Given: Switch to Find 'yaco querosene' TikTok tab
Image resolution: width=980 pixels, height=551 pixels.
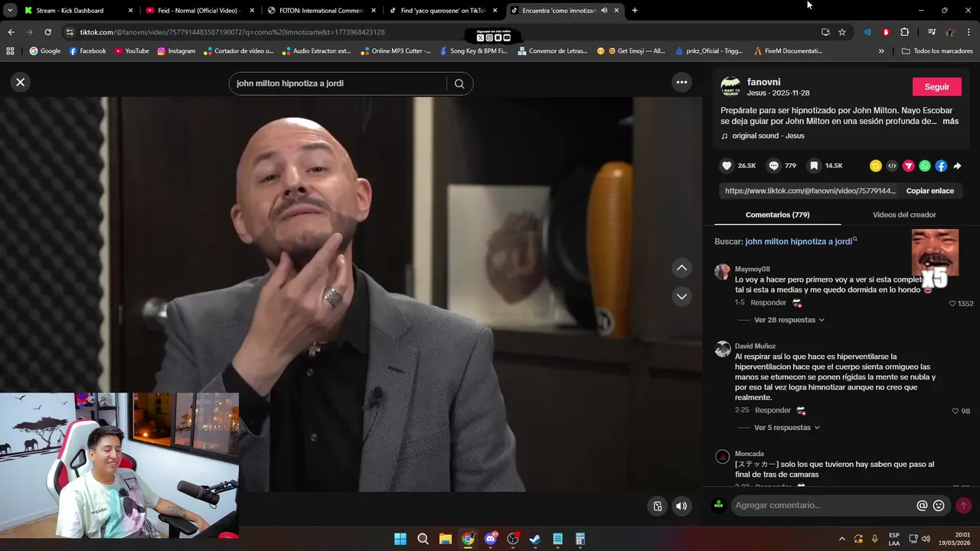Looking at the screenshot, I should tap(443, 11).
